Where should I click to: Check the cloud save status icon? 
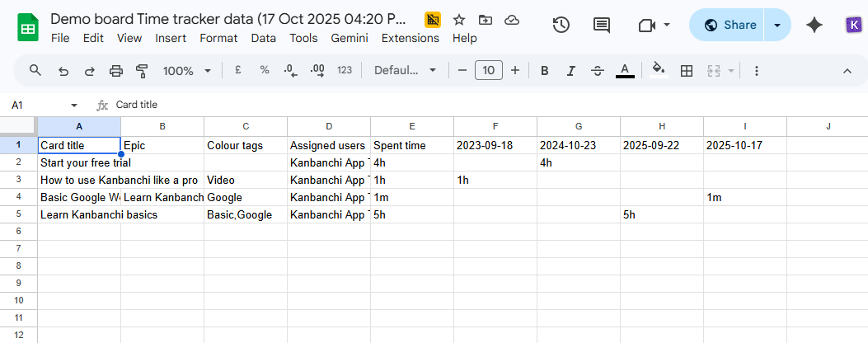click(x=512, y=21)
